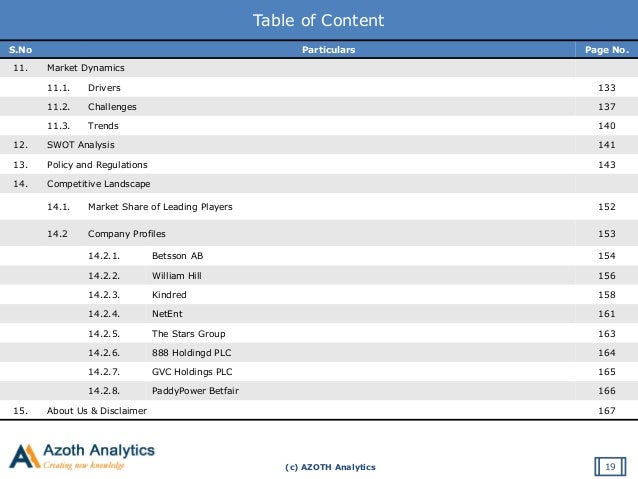
Task: Select the 'William Hill' entry
Action: 177,276
